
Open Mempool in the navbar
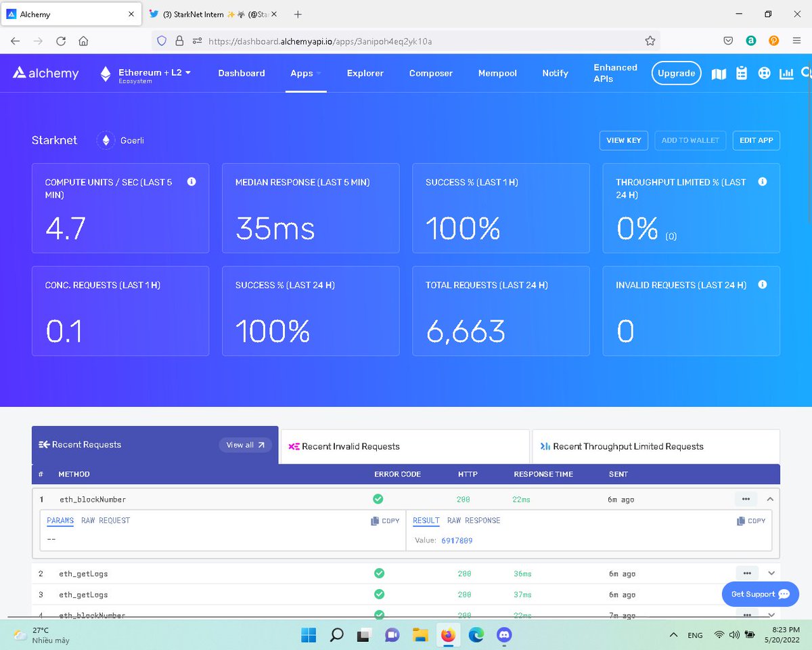coord(497,73)
